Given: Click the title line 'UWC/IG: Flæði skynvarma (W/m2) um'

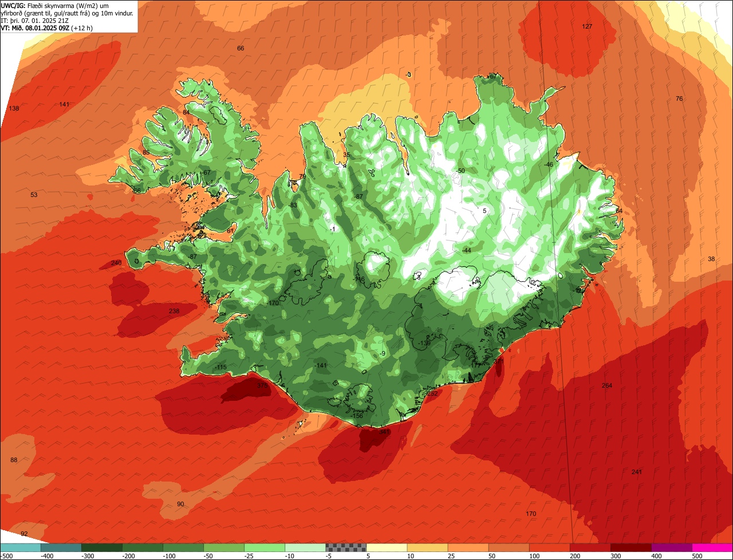Looking at the screenshot, I should click(55, 5).
